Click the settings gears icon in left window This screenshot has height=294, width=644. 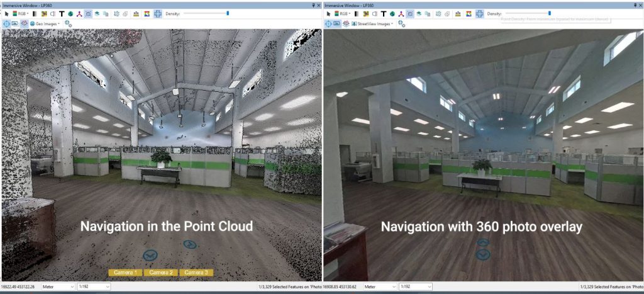(x=68, y=24)
